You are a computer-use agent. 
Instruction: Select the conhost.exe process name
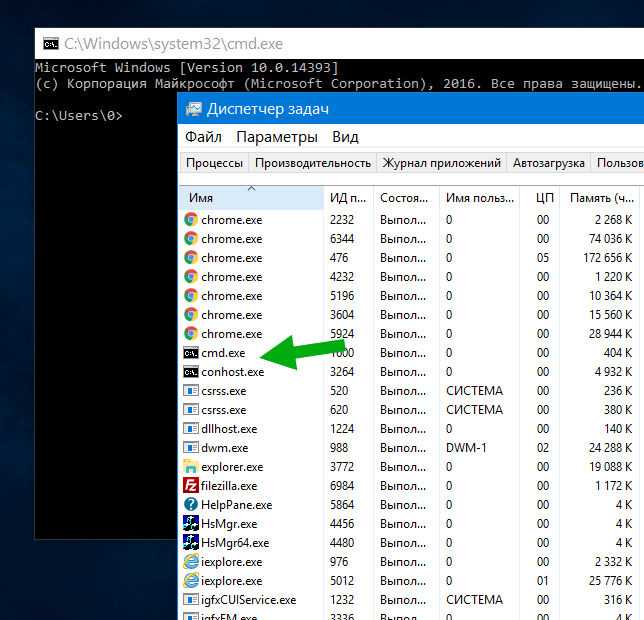pos(232,372)
